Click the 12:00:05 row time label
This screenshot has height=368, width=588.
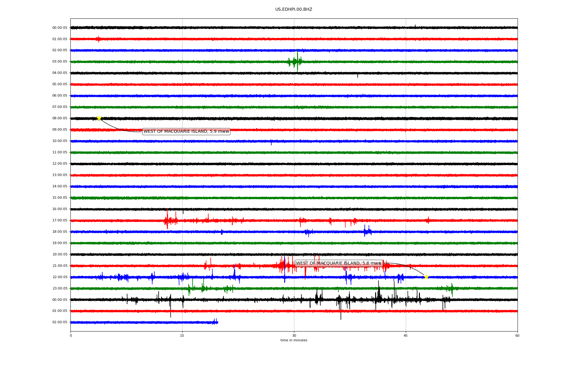(x=60, y=164)
